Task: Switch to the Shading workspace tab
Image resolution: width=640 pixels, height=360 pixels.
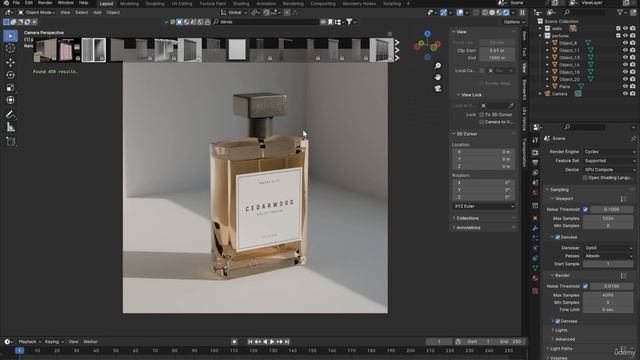Action: (x=241, y=4)
